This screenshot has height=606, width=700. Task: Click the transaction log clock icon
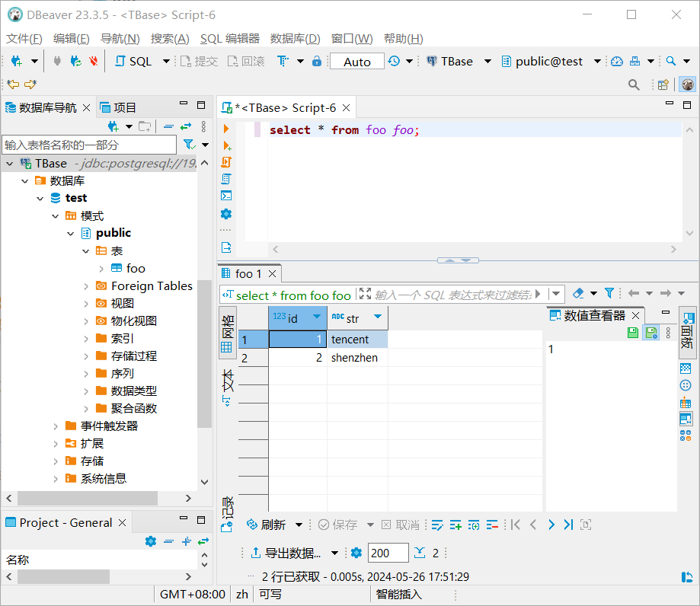click(394, 61)
